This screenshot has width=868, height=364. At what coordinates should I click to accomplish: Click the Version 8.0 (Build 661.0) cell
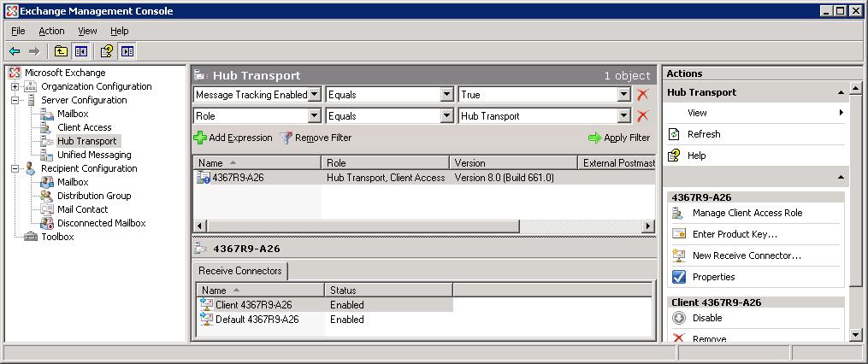coord(504,178)
